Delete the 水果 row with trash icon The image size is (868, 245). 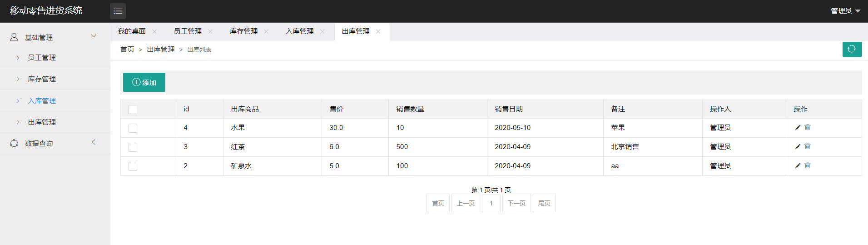[x=807, y=127]
